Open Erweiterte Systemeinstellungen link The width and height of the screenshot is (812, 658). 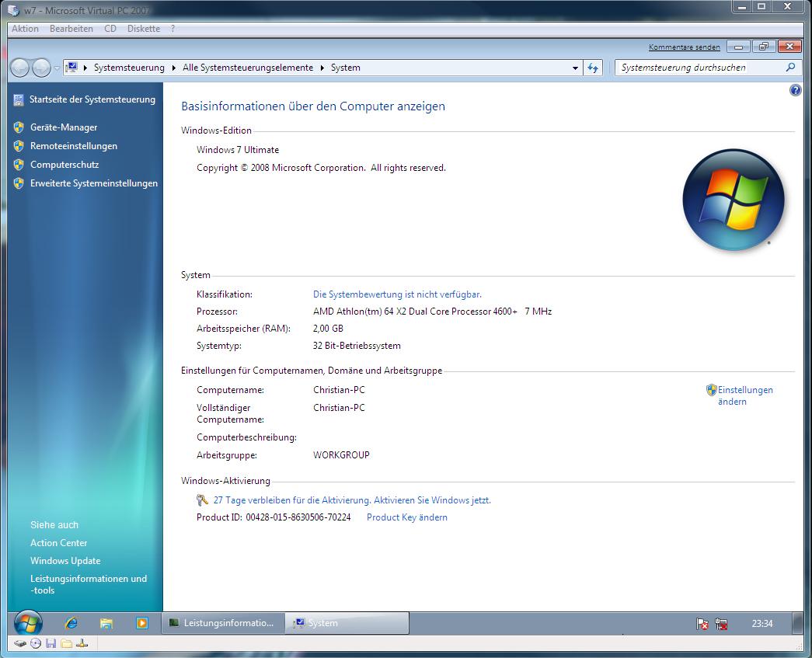(94, 183)
